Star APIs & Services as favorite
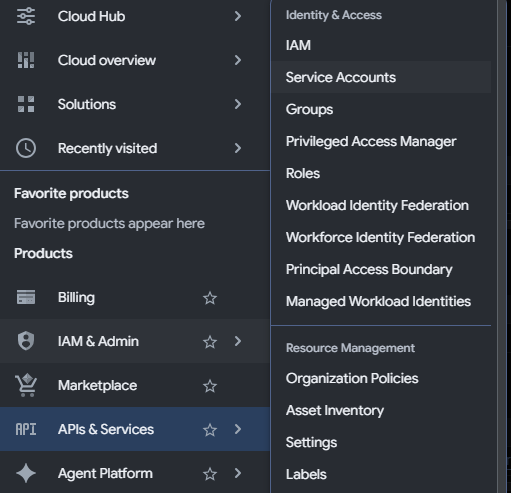The image size is (511, 493). (210, 430)
